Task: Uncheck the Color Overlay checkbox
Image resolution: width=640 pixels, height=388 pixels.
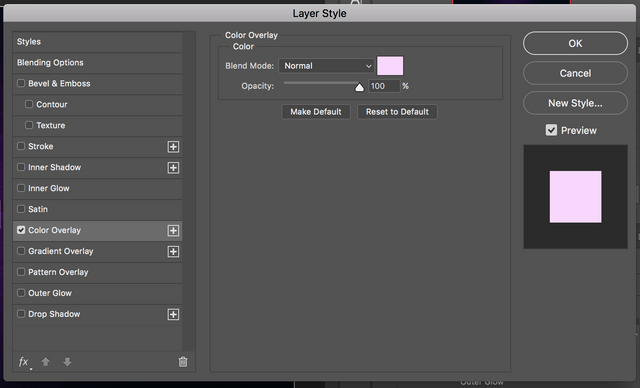Action: point(21,230)
